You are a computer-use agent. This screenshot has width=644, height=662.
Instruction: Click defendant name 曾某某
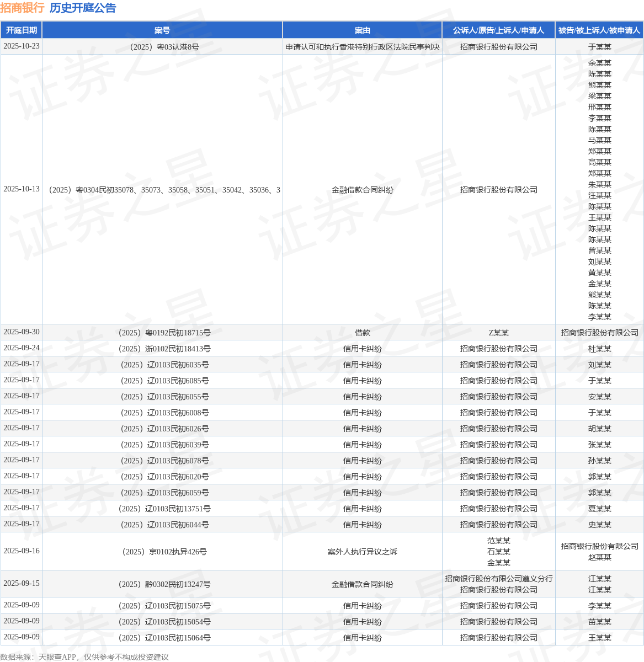point(600,250)
